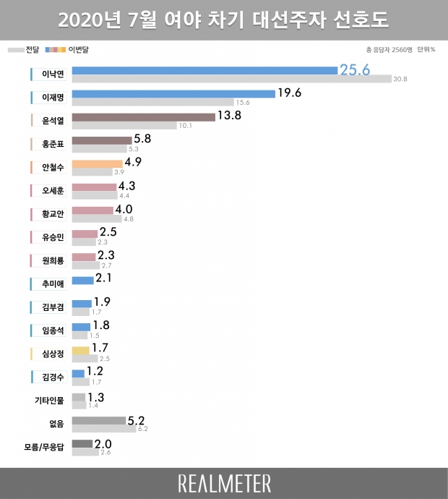The width and height of the screenshot is (448, 499).
Task: Select the '추미애' candidate label
Action: pyautogui.click(x=48, y=284)
